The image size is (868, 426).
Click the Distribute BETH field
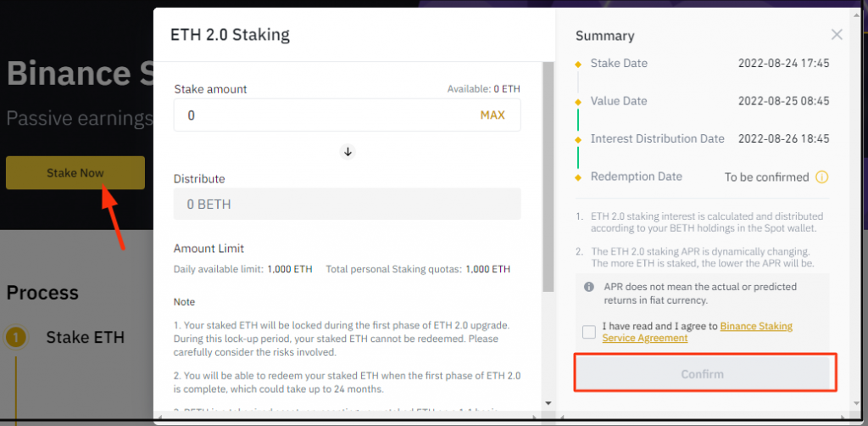pyautogui.click(x=348, y=205)
